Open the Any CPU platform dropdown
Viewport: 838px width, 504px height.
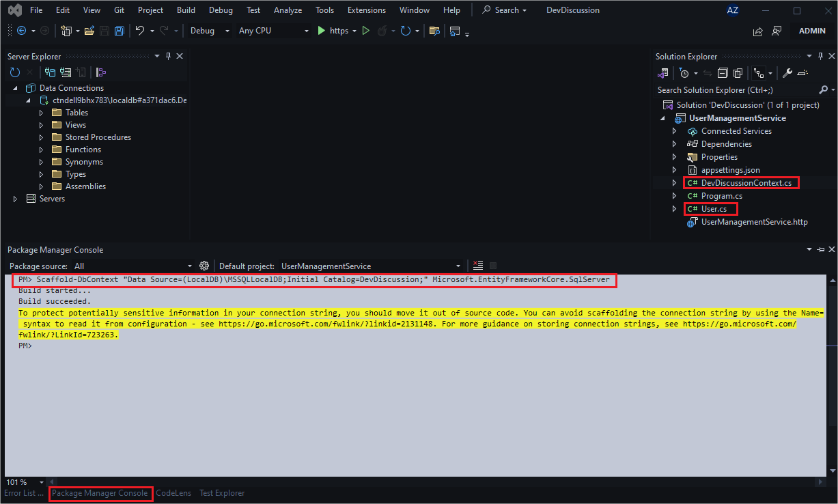[273, 31]
